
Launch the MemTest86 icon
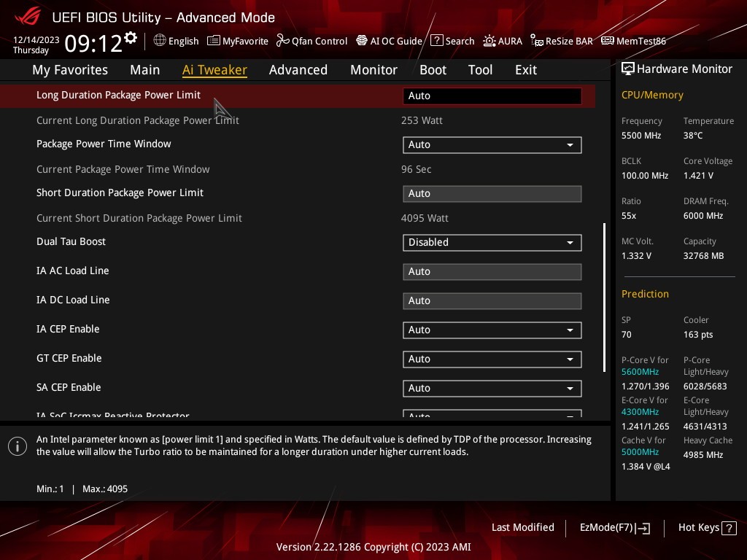(608, 41)
